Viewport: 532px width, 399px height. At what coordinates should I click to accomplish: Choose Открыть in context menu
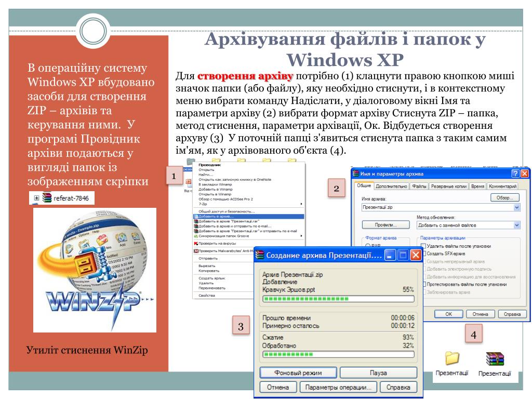[206, 170]
